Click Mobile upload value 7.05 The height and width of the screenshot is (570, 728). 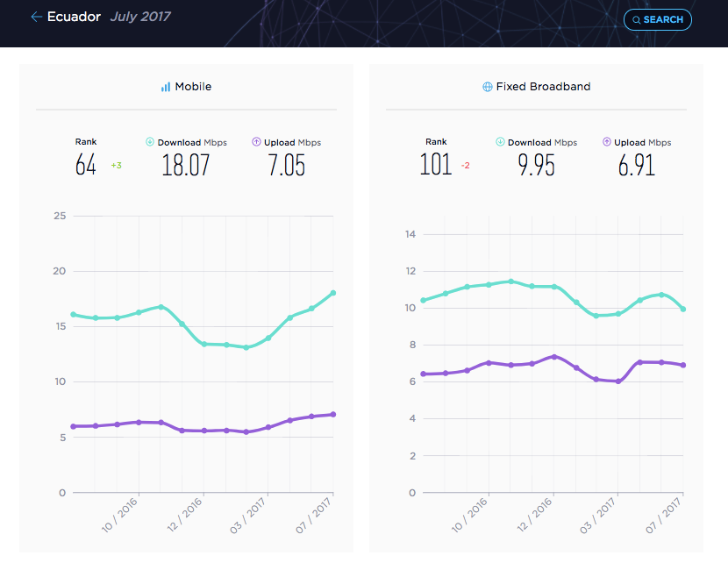[x=287, y=165]
